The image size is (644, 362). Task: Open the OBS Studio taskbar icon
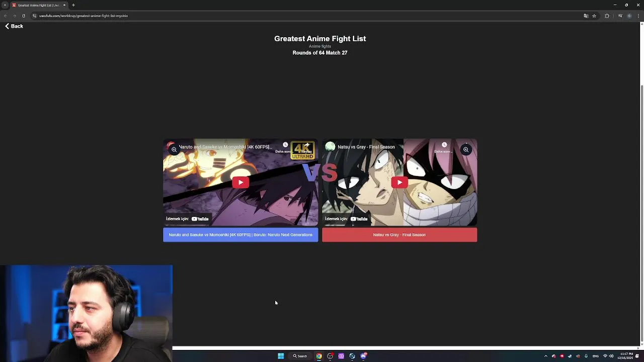(x=330, y=356)
